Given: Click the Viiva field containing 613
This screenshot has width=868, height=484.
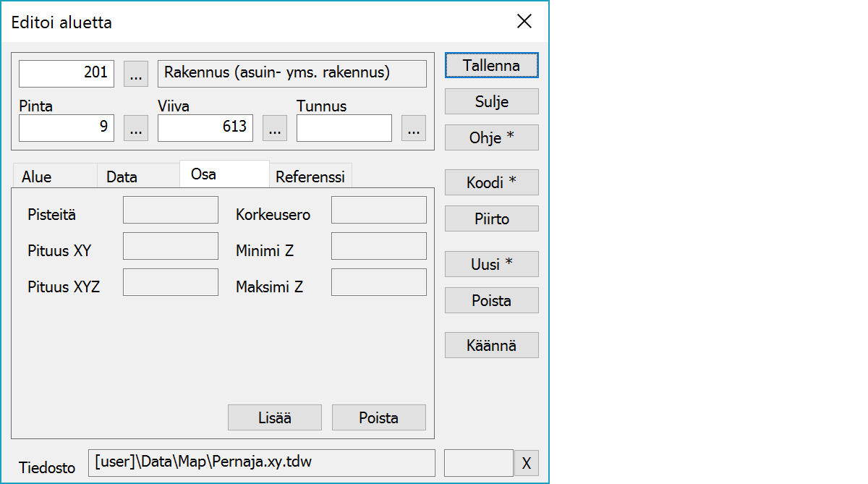Looking at the screenshot, I should (x=205, y=128).
